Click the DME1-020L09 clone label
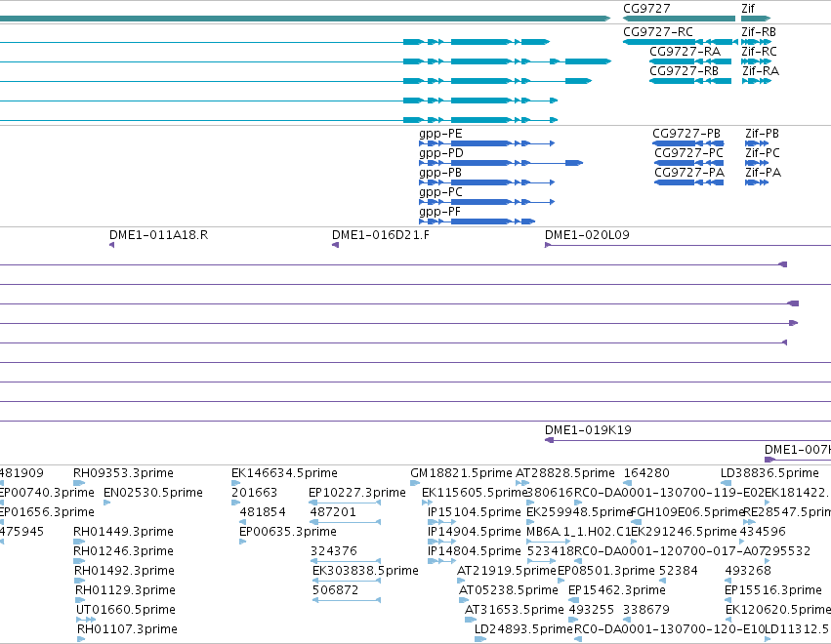831x644 pixels. coord(587,235)
